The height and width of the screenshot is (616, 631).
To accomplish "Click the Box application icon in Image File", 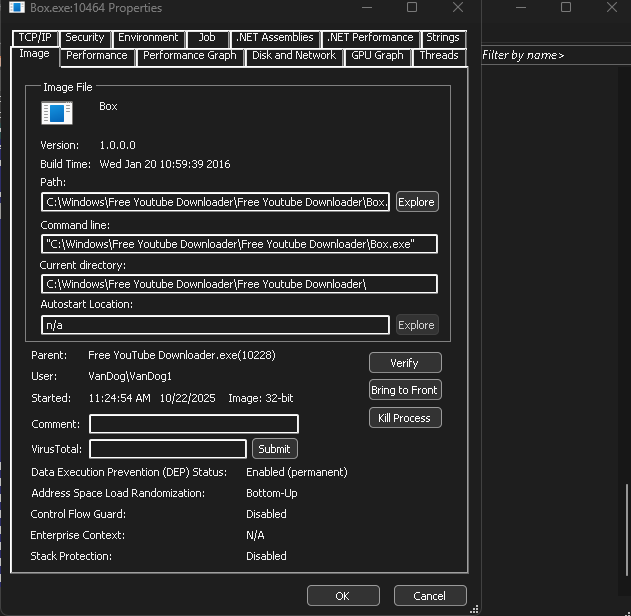I will click(57, 113).
